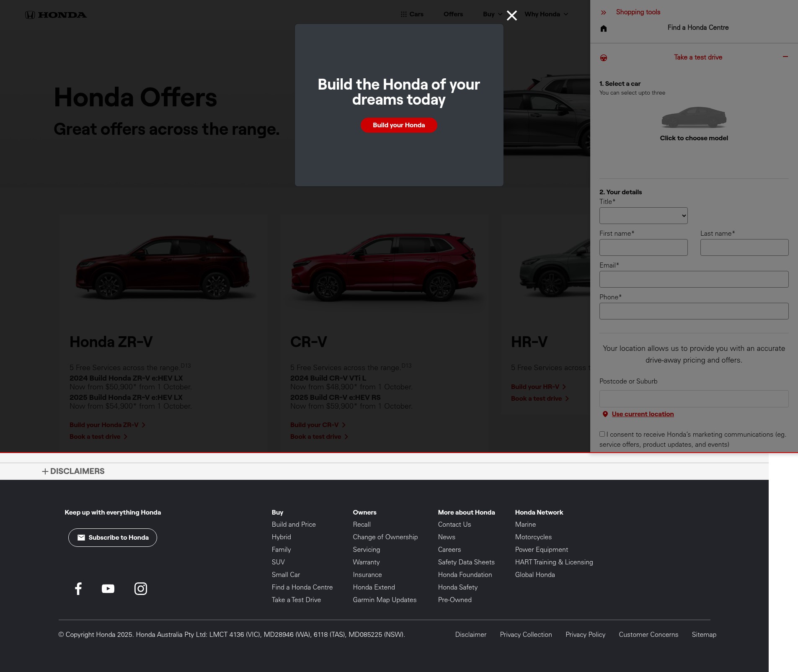Open Find a Honda Centre

(698, 28)
